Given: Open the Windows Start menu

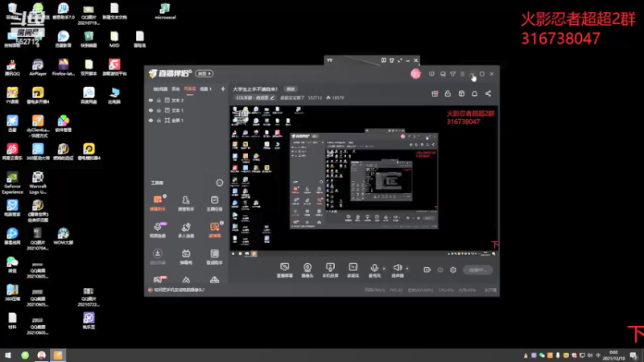Looking at the screenshot, I should pos(8,355).
